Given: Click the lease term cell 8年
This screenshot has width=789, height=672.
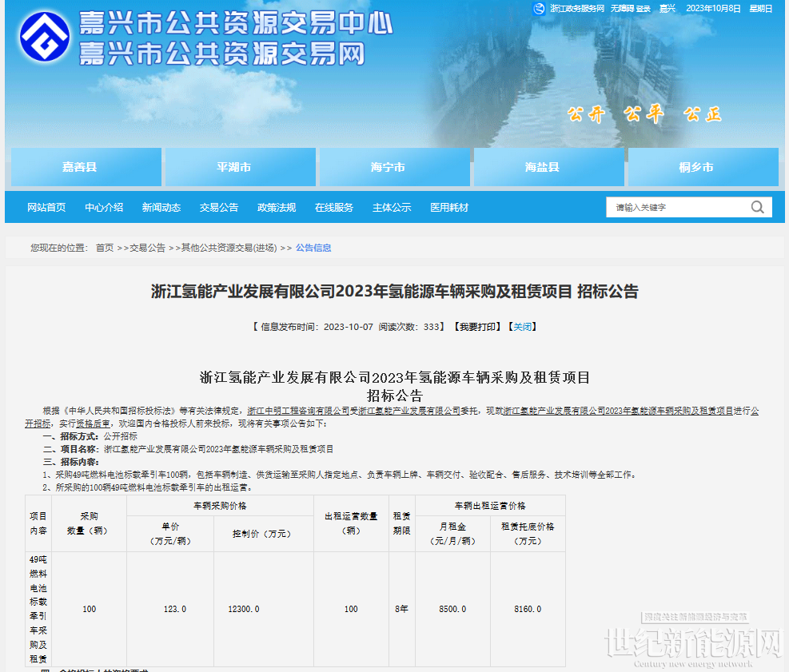Looking at the screenshot, I should 401,609.
